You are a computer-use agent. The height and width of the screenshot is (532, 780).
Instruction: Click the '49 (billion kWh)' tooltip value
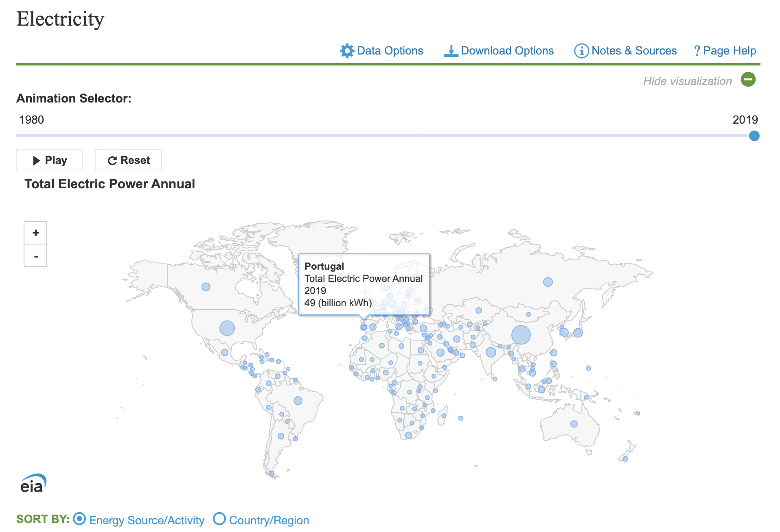click(338, 303)
